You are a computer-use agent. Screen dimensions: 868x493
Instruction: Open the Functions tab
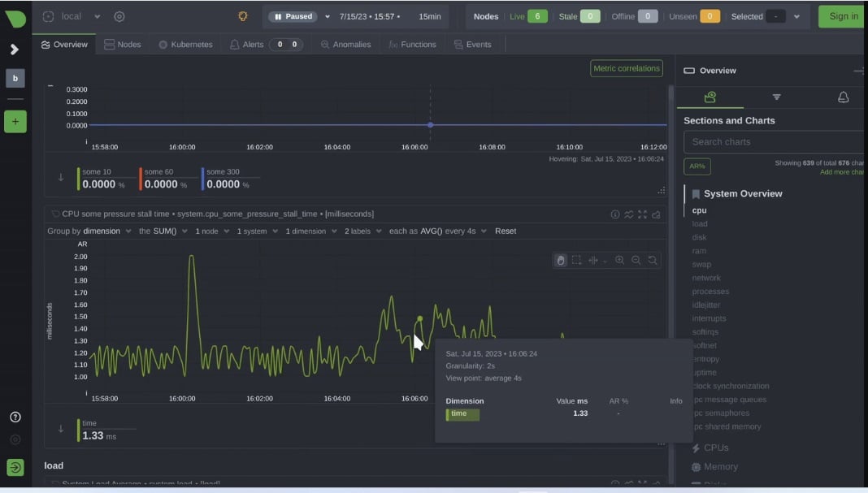pos(412,45)
